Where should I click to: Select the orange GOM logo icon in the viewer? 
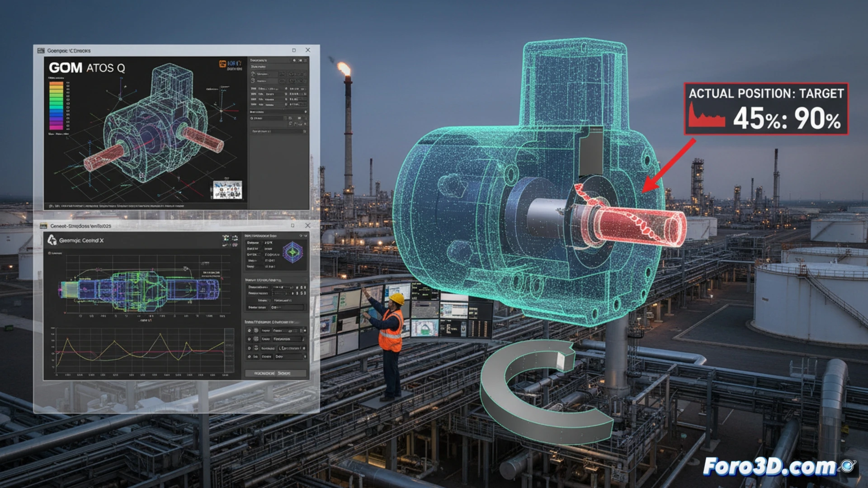pos(222,63)
